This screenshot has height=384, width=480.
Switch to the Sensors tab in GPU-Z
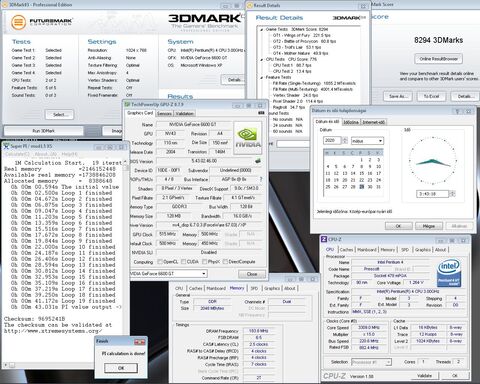[x=164, y=114]
